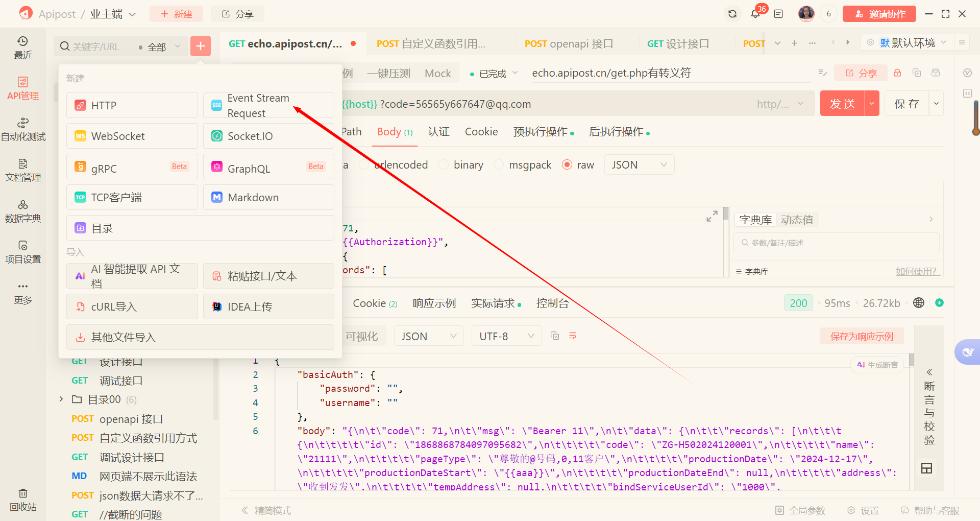Viewport: 980px width, 521px height.
Task: Click the 如何使用? link
Action: pos(917,271)
